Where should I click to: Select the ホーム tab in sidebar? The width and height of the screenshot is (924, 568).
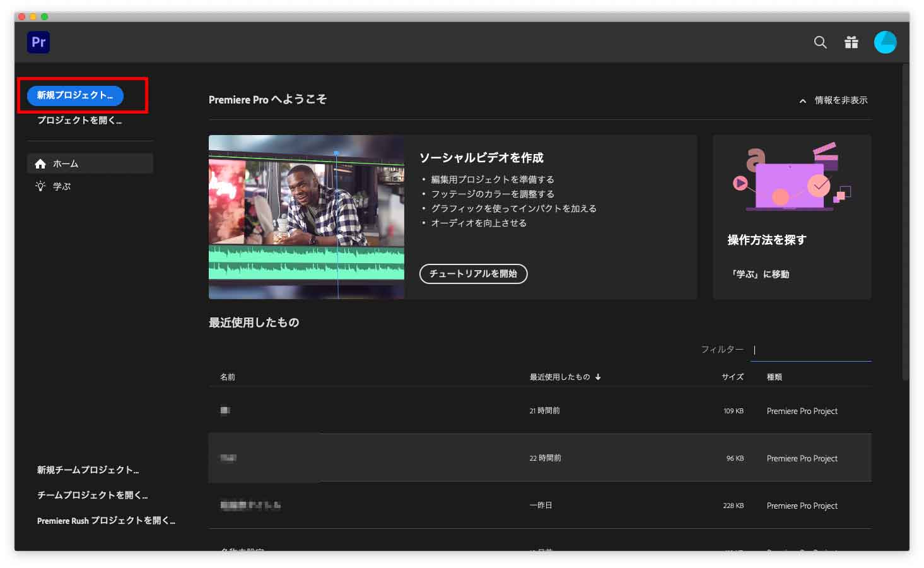click(90, 163)
